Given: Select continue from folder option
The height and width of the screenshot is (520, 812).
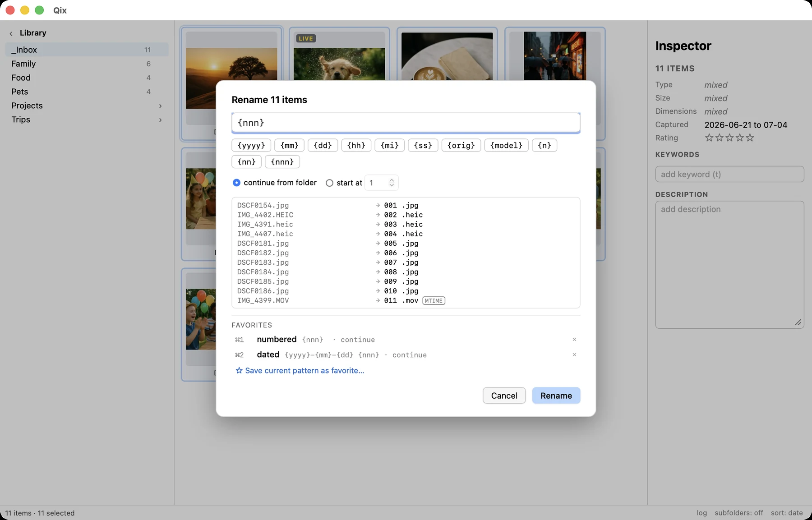Looking at the screenshot, I should [x=236, y=183].
